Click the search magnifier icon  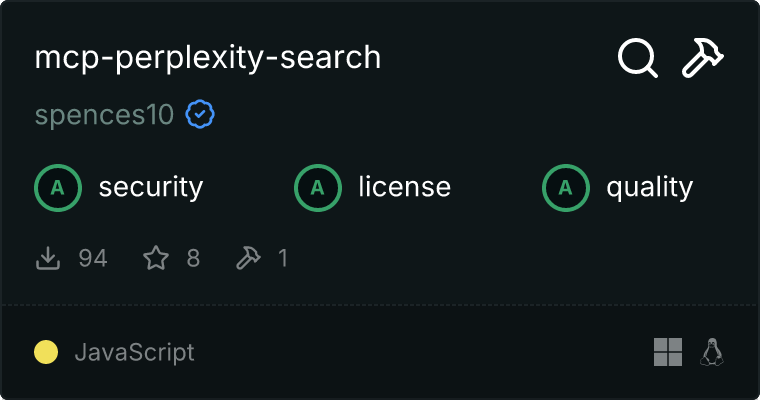[637, 58]
